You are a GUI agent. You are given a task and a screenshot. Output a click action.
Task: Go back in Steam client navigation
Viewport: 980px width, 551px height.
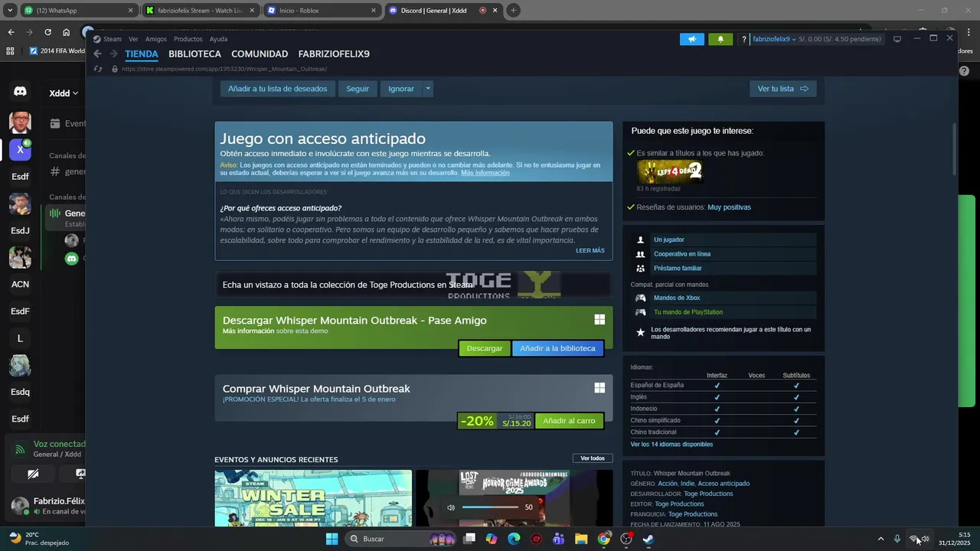point(97,54)
